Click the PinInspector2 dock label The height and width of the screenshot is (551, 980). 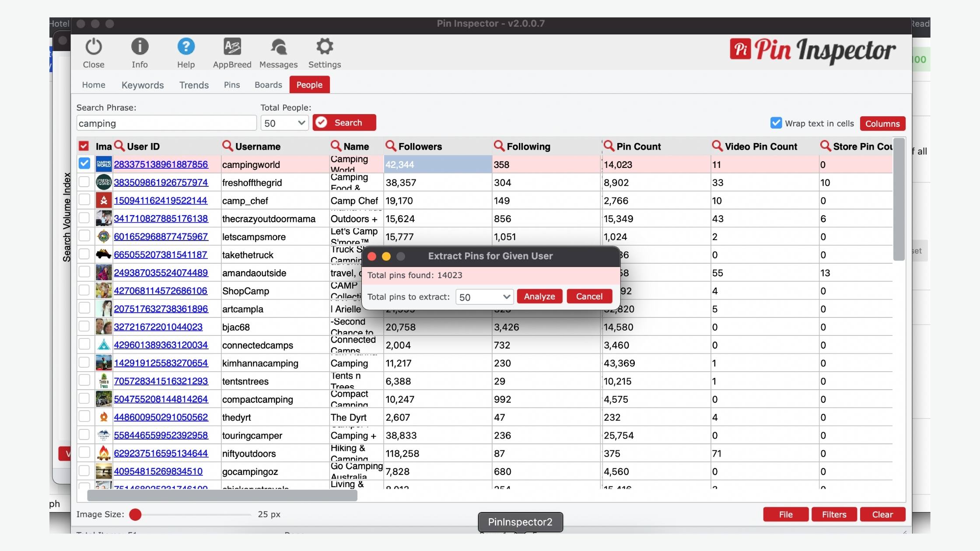click(x=520, y=522)
